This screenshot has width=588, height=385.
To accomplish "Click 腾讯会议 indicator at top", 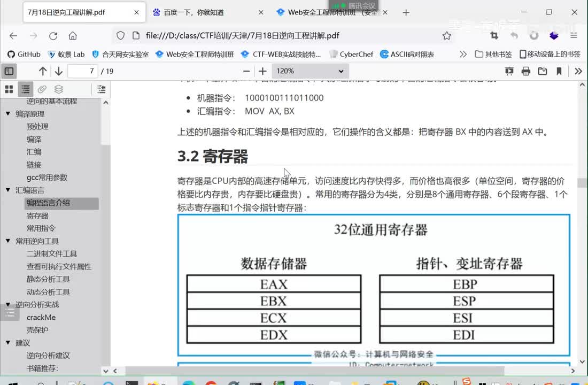I will coord(354,5).
